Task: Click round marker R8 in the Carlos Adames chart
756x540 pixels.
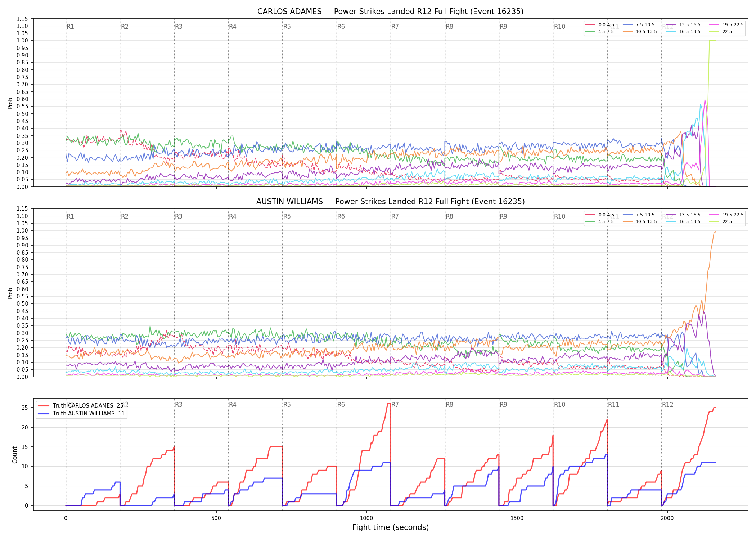Action: click(449, 27)
